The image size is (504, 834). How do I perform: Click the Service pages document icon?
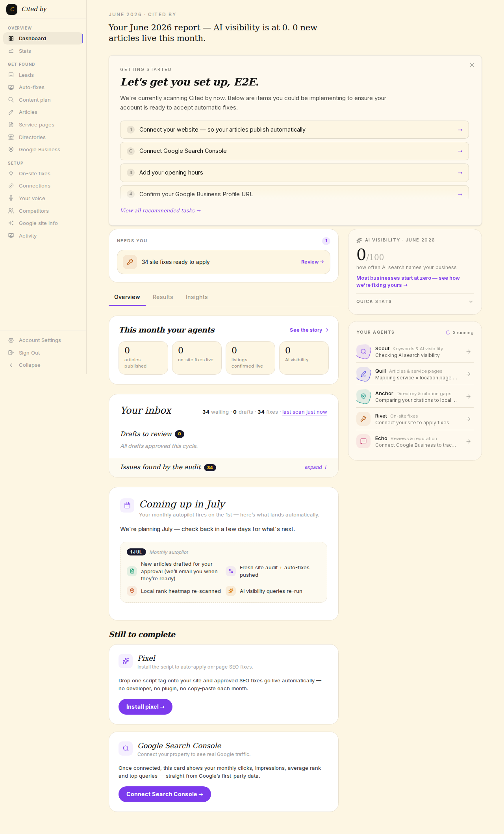(11, 125)
